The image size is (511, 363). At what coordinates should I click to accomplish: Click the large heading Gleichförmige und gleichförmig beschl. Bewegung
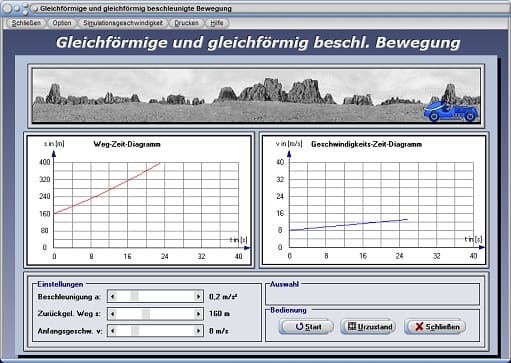click(258, 43)
